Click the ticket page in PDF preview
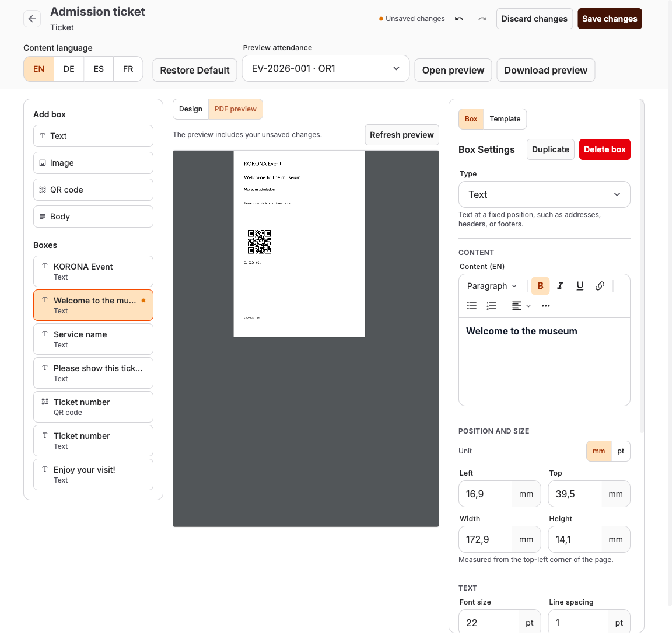 click(x=299, y=244)
